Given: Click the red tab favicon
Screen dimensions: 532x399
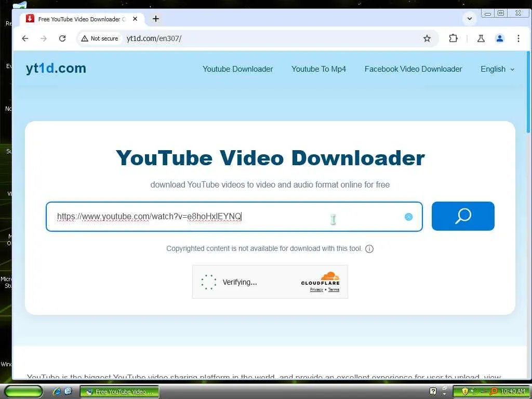Looking at the screenshot, I should tap(30, 19).
